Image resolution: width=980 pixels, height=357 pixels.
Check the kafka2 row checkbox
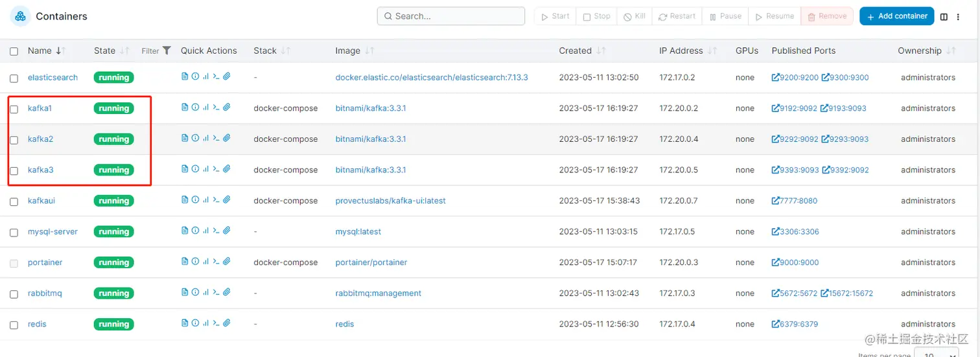coord(14,140)
